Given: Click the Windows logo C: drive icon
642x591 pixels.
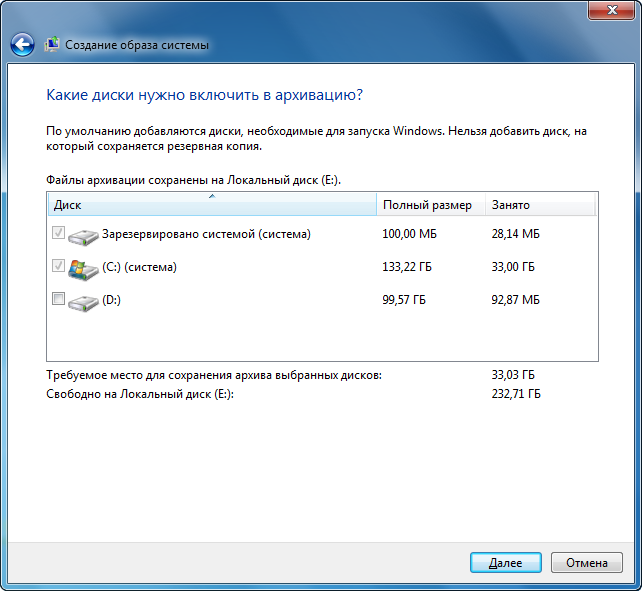Looking at the screenshot, I should 83,269.
